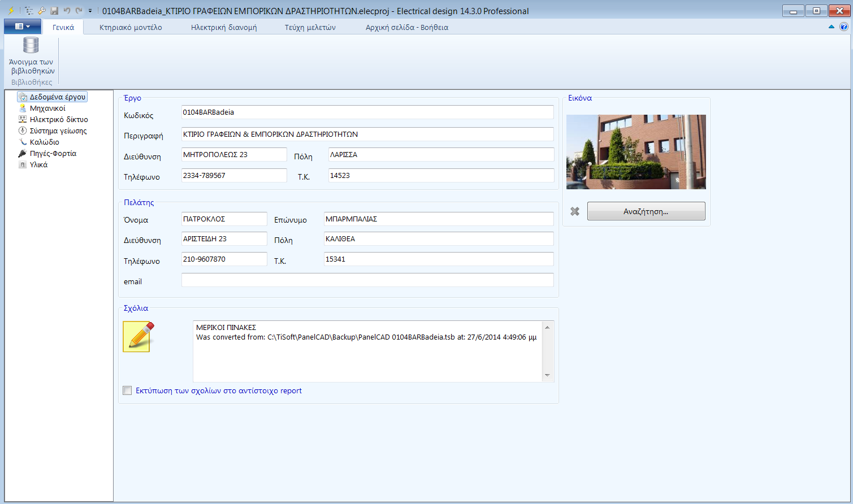Viewport: 853px width, 504px height.
Task: Undo the last action
Action: coord(67,10)
